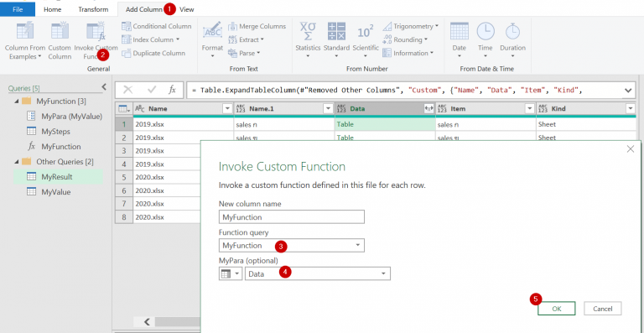Add a Conditional Column

(157, 26)
